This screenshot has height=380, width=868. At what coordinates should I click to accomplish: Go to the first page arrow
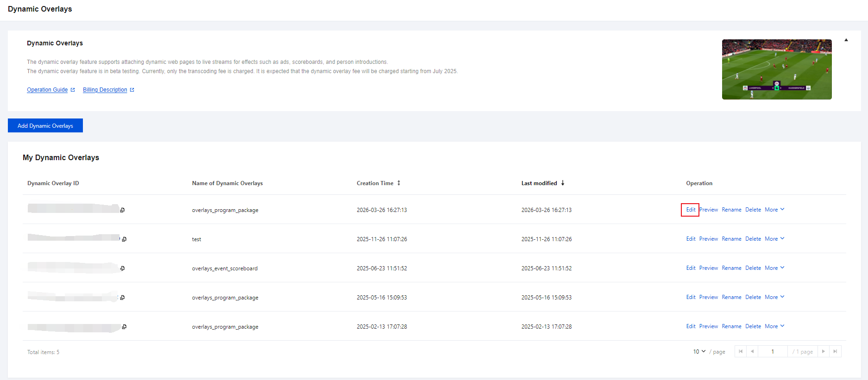741,352
